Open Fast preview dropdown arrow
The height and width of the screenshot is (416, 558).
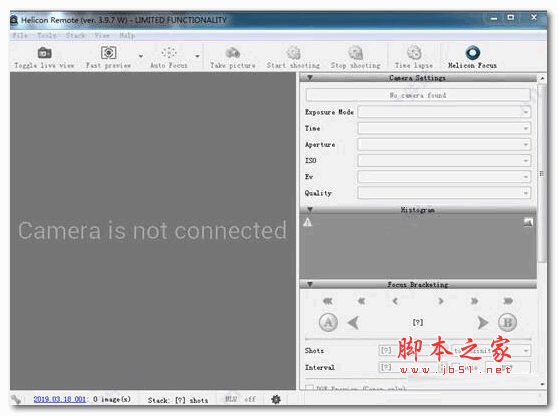[x=141, y=56]
